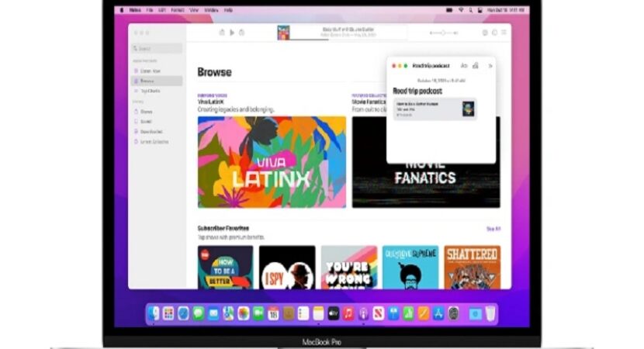Open Launchpad in the Dock

[168, 313]
